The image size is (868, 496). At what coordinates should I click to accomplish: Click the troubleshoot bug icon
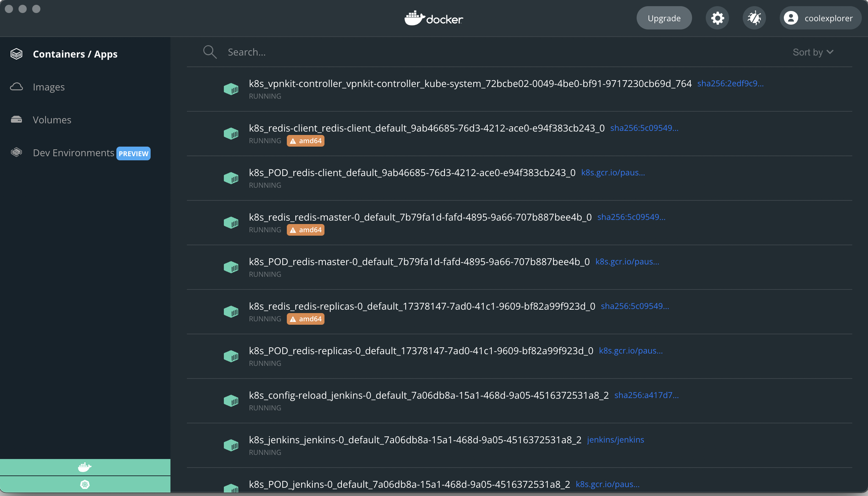click(754, 18)
